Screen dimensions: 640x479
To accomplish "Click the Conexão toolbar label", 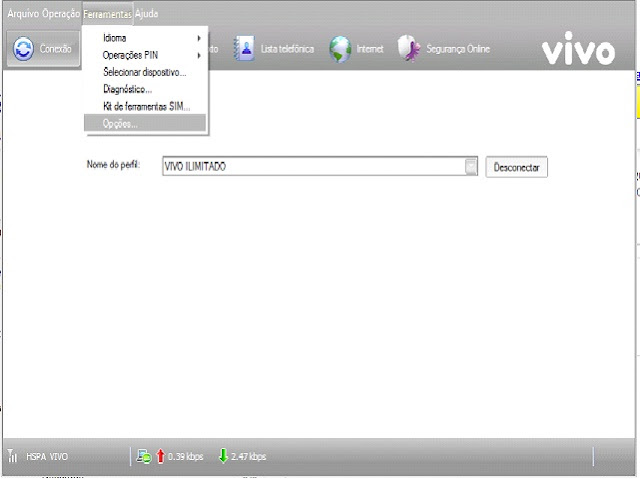I will tap(56, 49).
